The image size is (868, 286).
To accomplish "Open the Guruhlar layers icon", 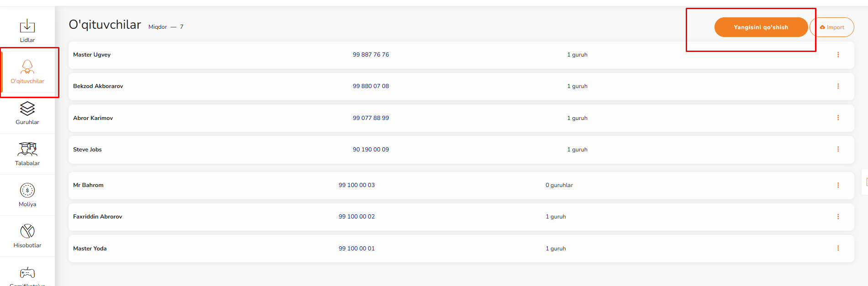I will coord(27,109).
